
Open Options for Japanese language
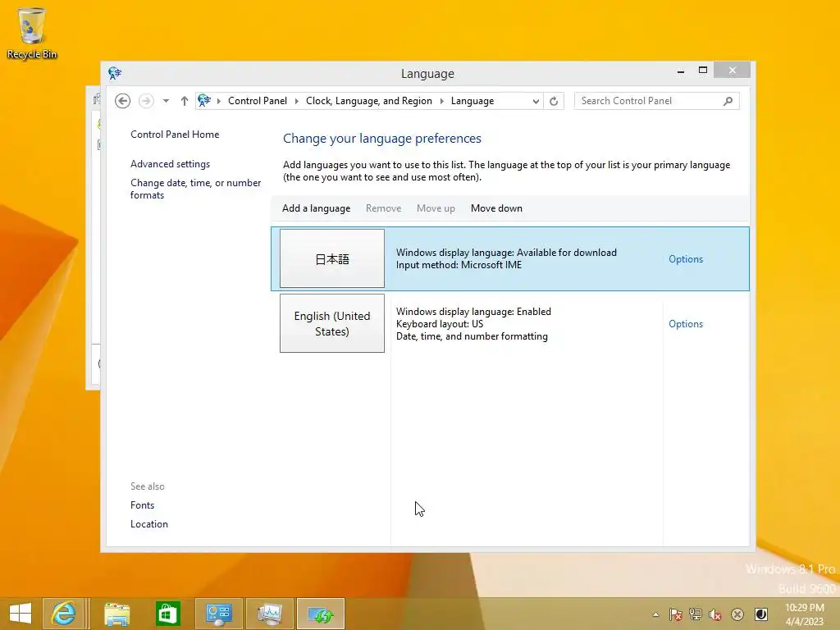(x=686, y=259)
